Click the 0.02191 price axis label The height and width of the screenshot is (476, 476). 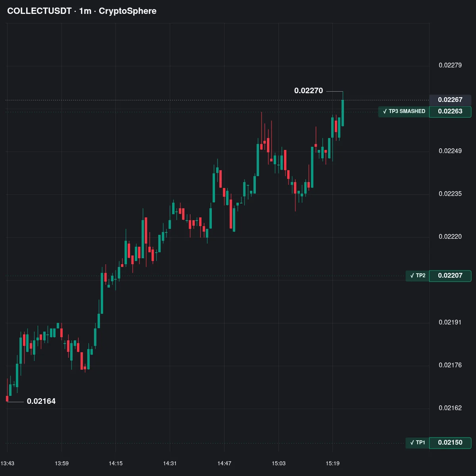(450, 322)
